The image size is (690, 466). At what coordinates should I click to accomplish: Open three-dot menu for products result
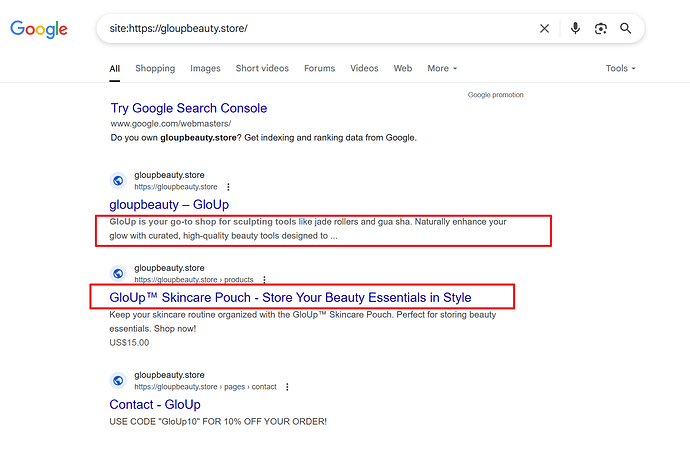[264, 280]
